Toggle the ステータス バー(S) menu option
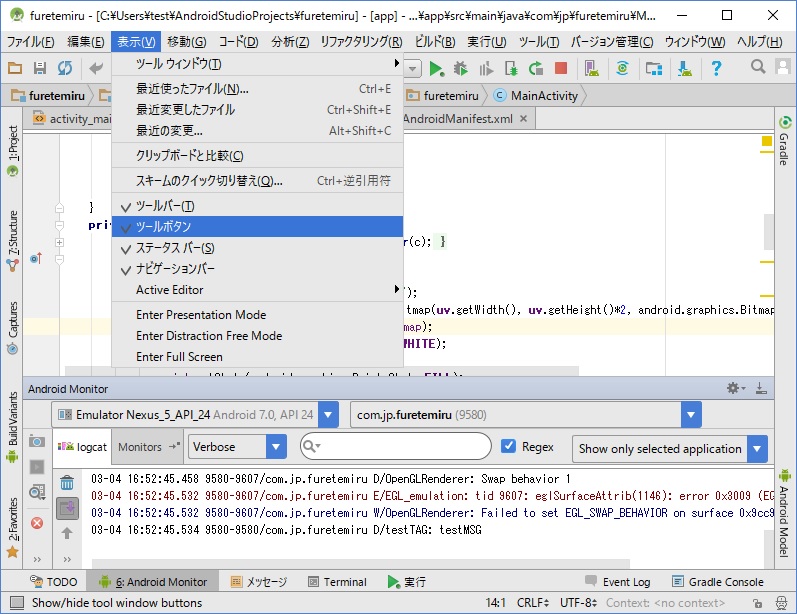The width and height of the screenshot is (797, 614). click(x=257, y=248)
